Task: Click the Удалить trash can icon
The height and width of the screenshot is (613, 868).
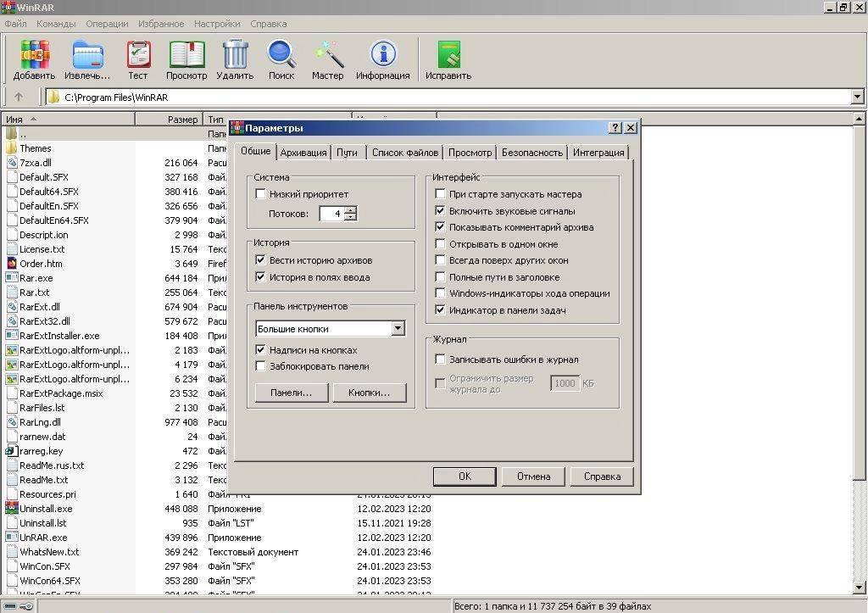Action: [x=236, y=53]
